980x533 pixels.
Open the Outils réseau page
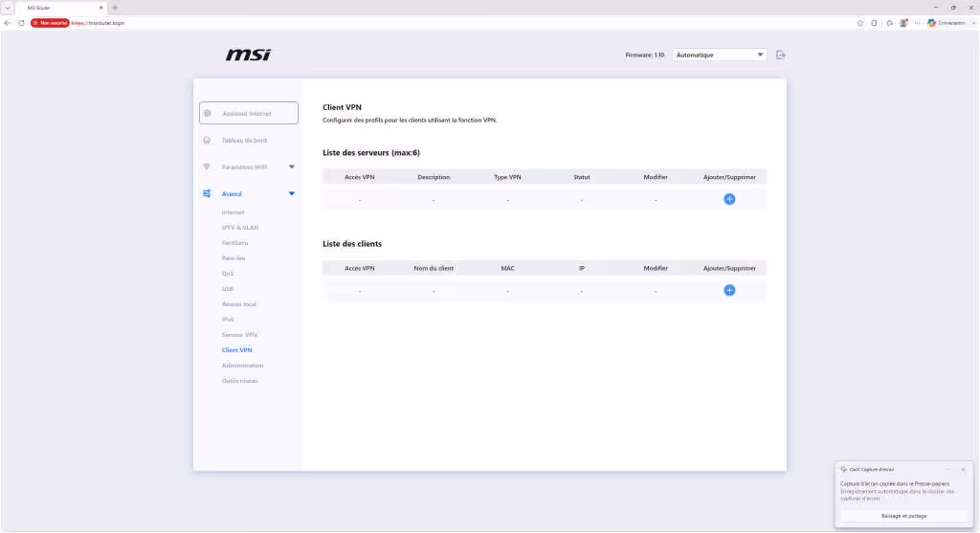coord(240,381)
